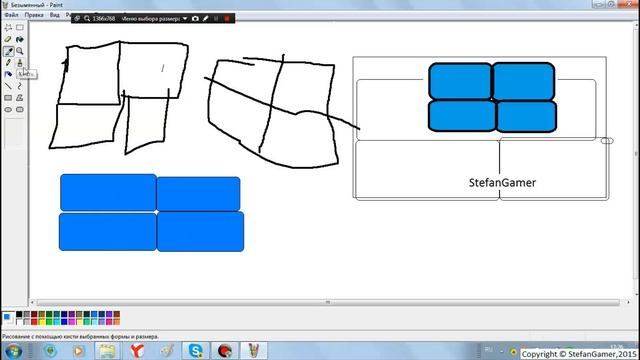
Task: Open the media player taskbar icon
Action: point(78,351)
